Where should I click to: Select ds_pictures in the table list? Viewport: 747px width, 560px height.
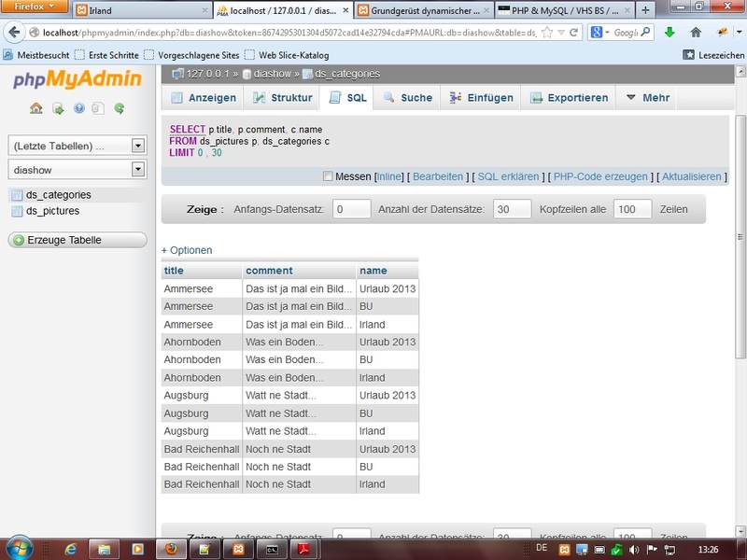pos(52,211)
